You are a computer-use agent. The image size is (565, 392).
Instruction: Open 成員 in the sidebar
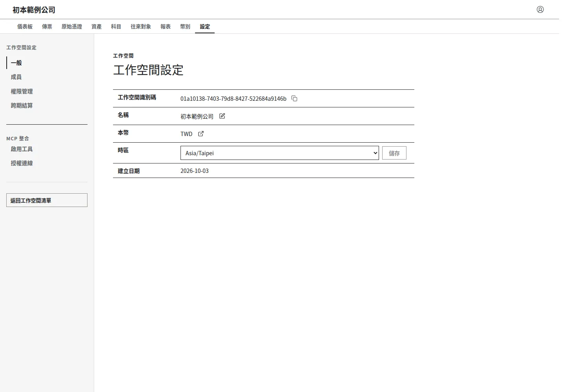[47, 77]
